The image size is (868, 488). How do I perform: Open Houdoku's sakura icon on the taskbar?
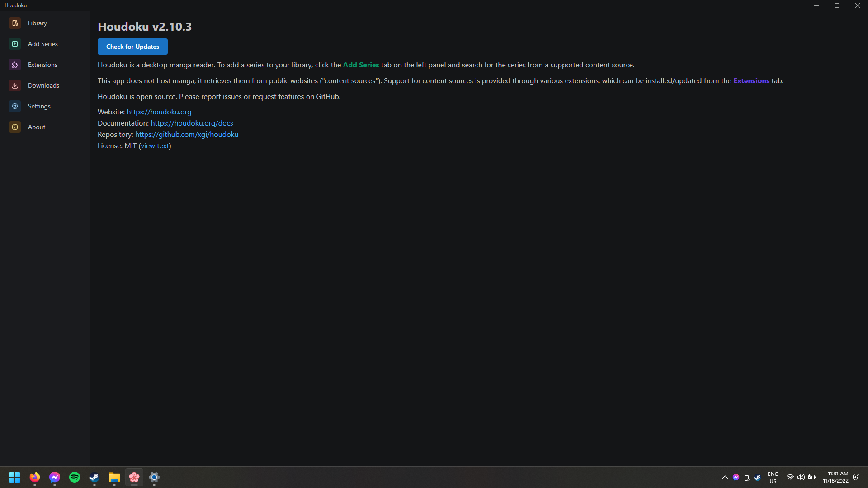pos(134,478)
